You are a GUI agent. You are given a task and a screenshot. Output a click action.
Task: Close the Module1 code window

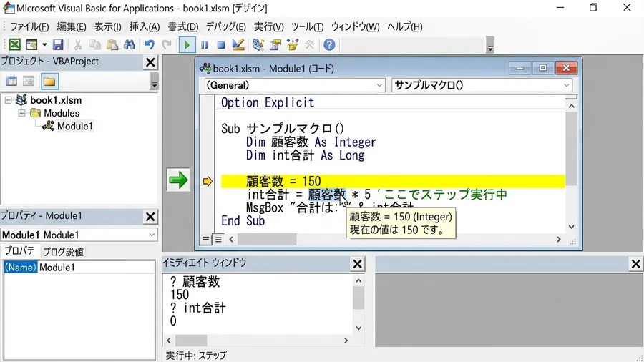click(566, 68)
